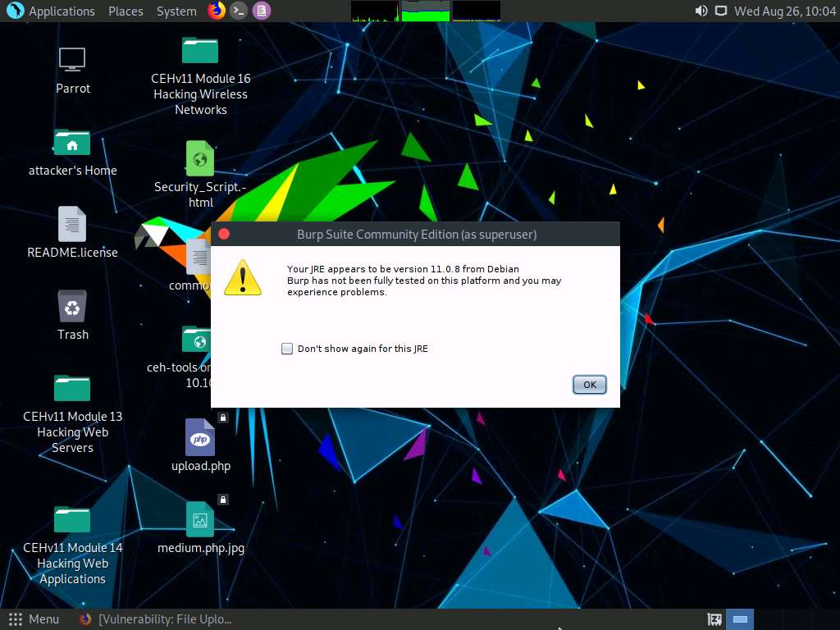This screenshot has height=630, width=840.
Task: Open CEHv11 Module 16 Hacking Wireless Networks folder
Action: (199, 51)
